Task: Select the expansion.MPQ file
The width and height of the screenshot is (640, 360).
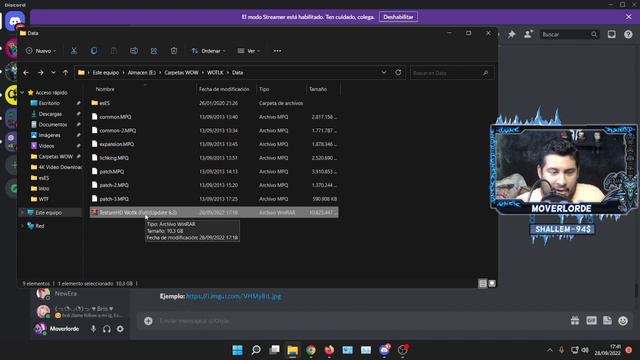Action: tap(214, 144)
